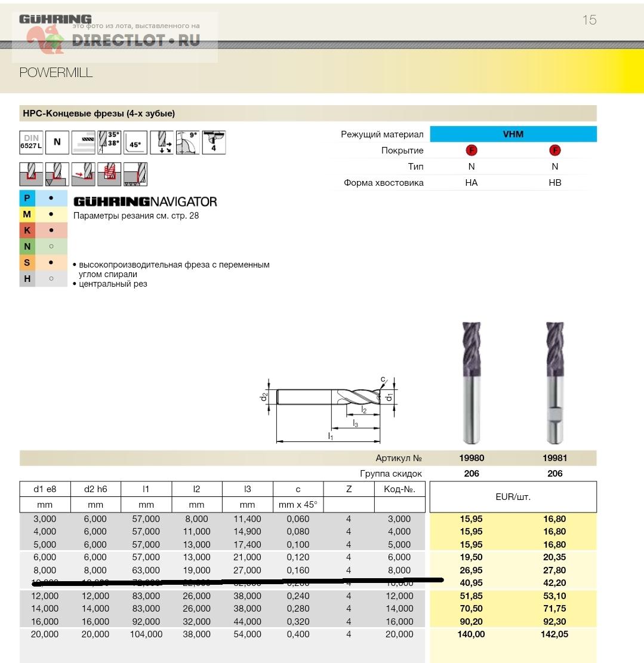This screenshot has height=663, width=644.
Task: Click the 140,00 price for 20 mm cutter
Action: tap(472, 634)
